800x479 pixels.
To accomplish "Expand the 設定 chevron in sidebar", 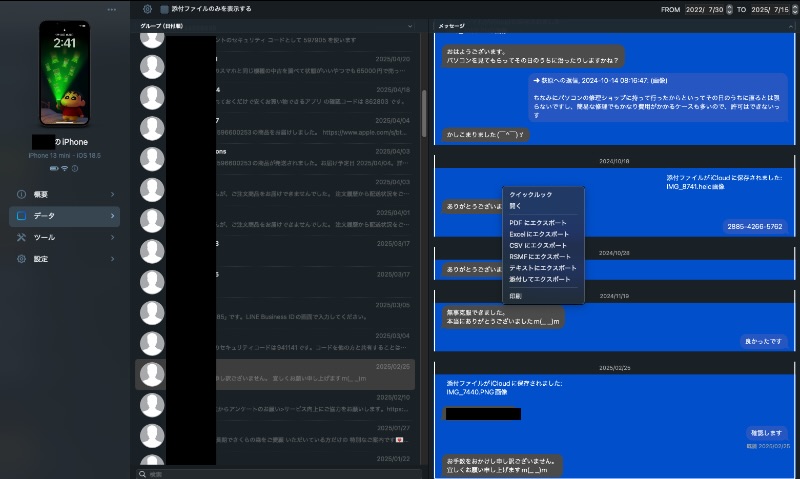I will [x=112, y=259].
